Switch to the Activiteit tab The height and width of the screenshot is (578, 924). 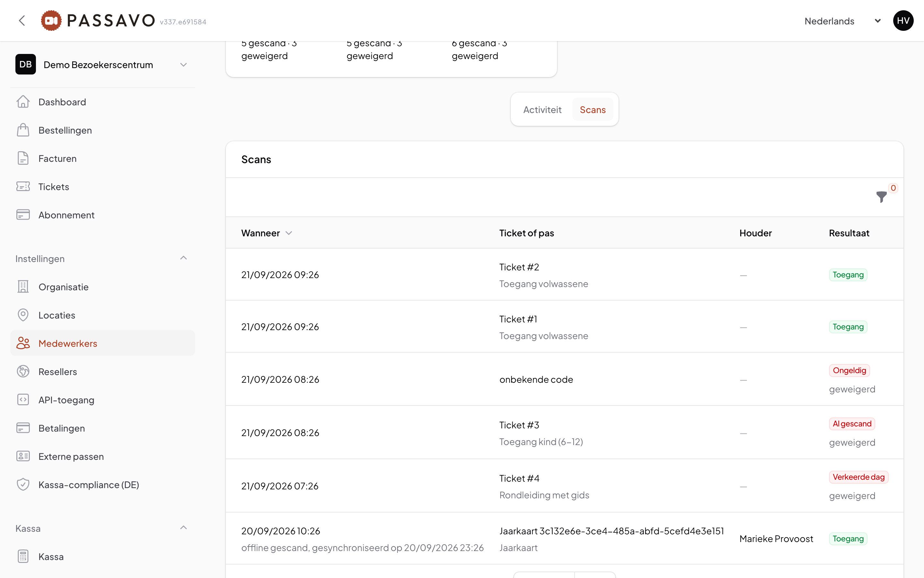tap(542, 110)
